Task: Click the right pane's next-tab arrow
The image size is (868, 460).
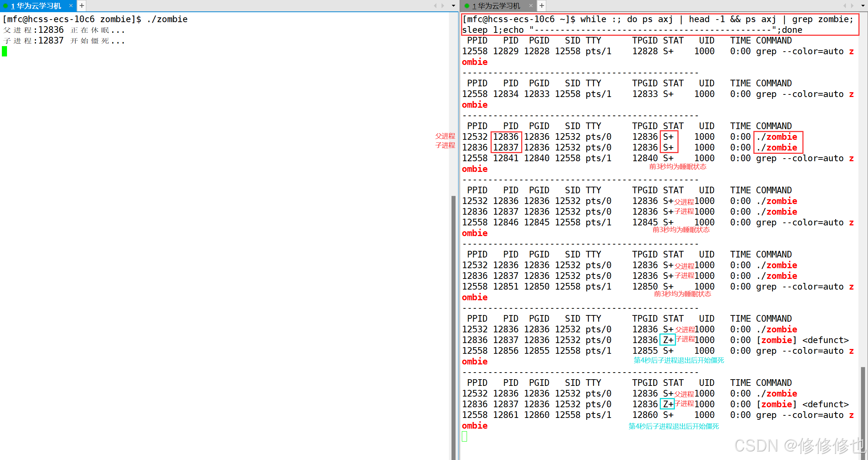Action: coord(852,6)
